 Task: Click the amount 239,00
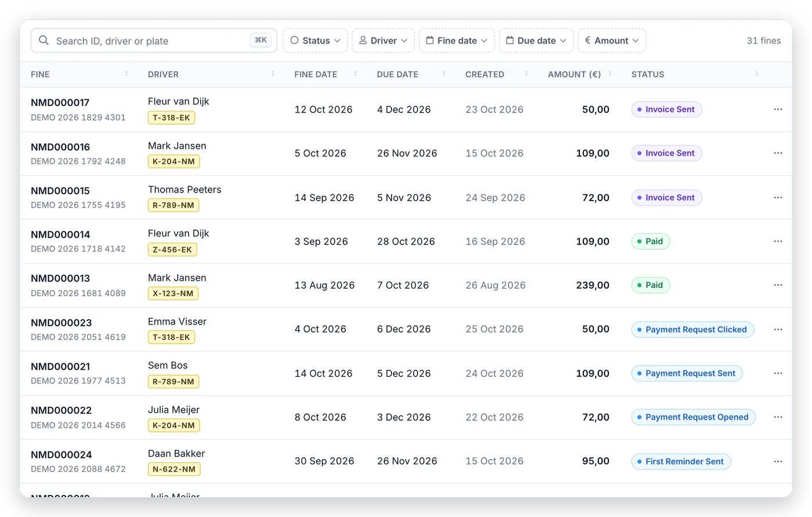coord(592,285)
